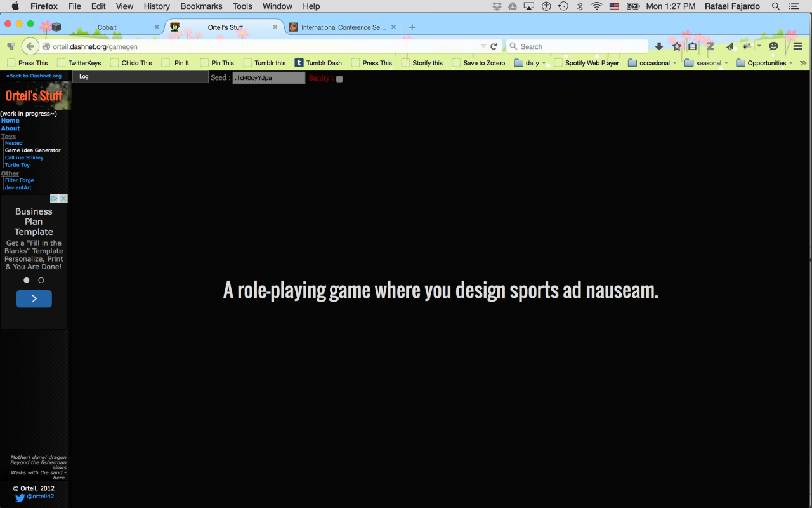The image size is (812, 508).
Task: Switch to the Cobalt tab
Action: point(107,27)
